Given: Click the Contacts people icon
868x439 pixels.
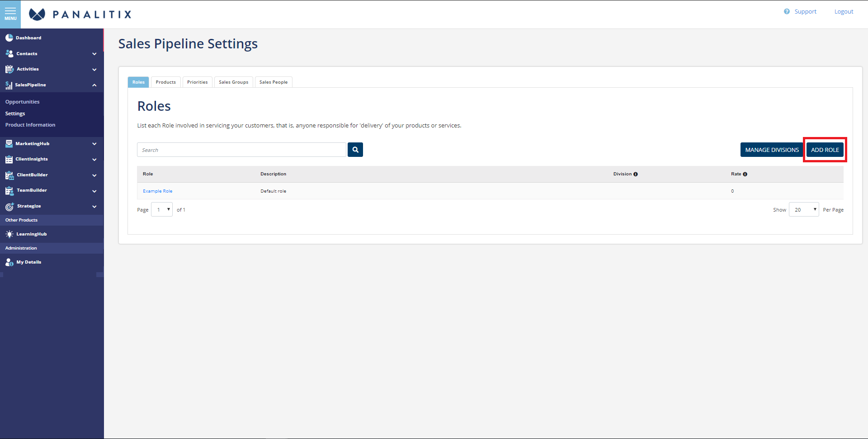Looking at the screenshot, I should pyautogui.click(x=9, y=53).
